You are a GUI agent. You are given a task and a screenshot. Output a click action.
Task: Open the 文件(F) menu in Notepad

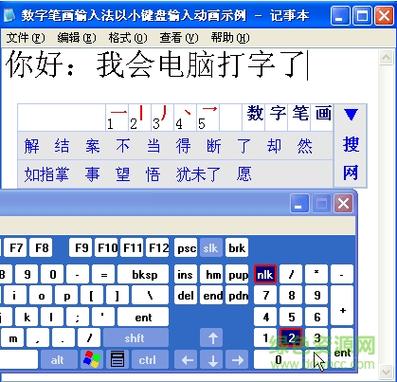(25, 38)
